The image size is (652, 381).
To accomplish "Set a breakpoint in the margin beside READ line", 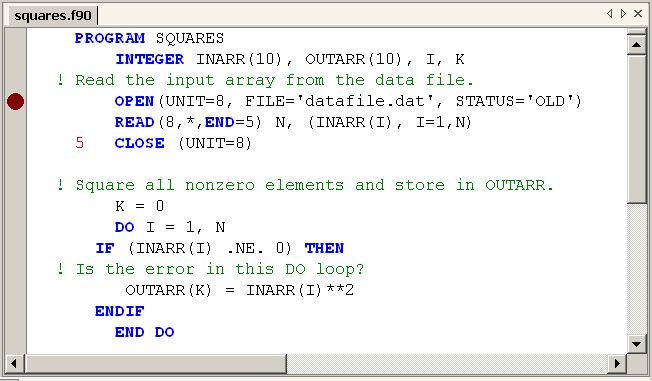I will 15,123.
